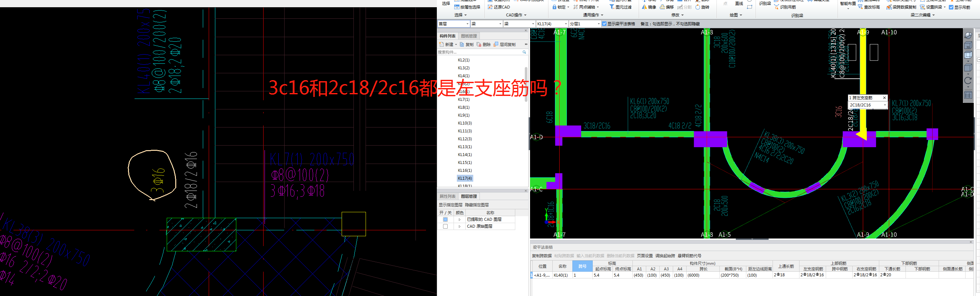Switch to 图层管理 tab

click(469, 196)
